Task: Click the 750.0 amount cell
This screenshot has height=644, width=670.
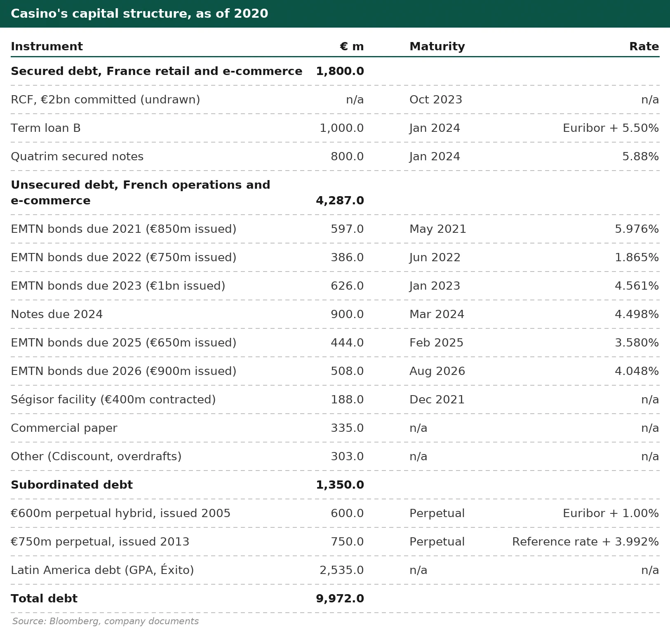Action: coord(347,542)
